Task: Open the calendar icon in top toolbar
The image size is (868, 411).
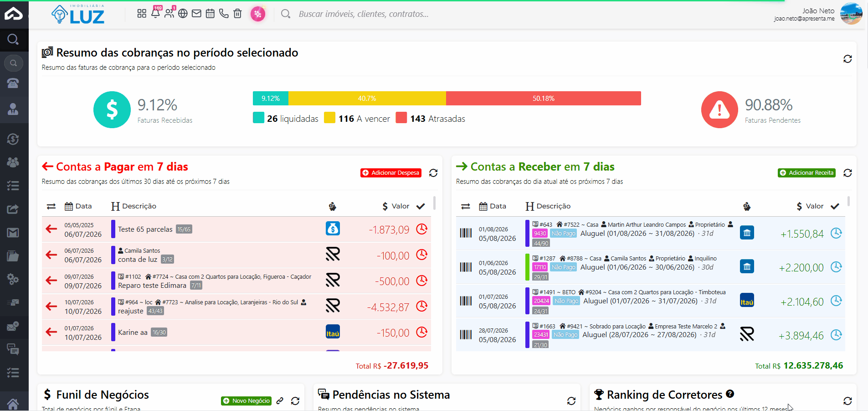Action: point(210,14)
